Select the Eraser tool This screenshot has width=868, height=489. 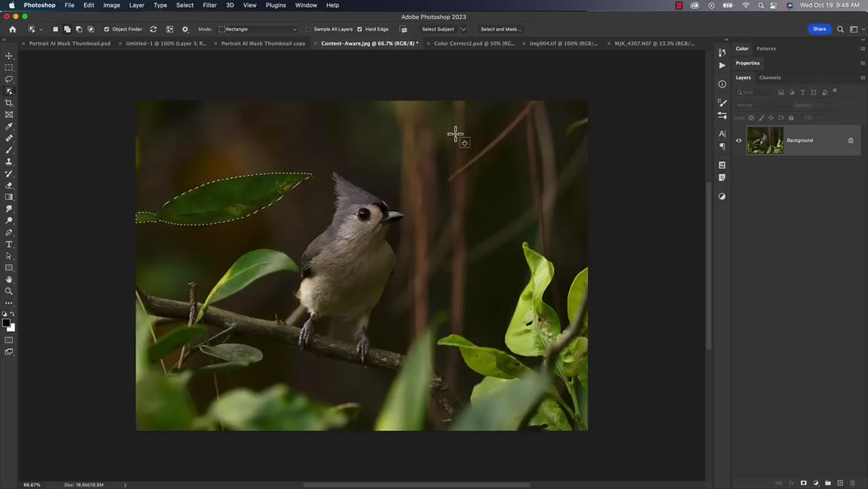click(9, 185)
